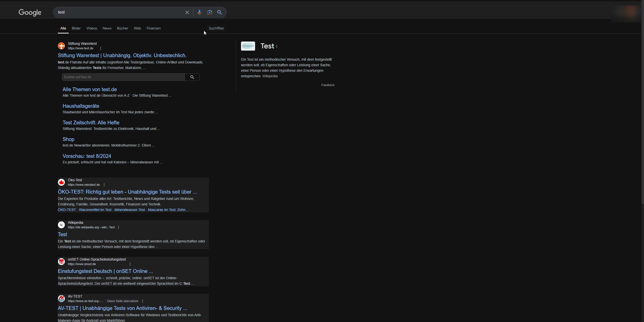Focus the 'Suchen auf test.de' field
The image size is (644, 322).
click(123, 77)
